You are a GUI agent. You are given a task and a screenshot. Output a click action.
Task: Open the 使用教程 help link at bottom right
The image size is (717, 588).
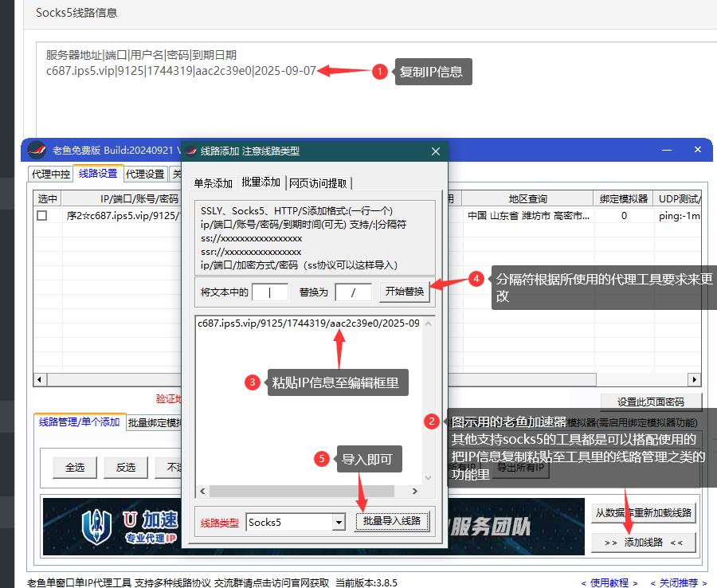pos(609,582)
